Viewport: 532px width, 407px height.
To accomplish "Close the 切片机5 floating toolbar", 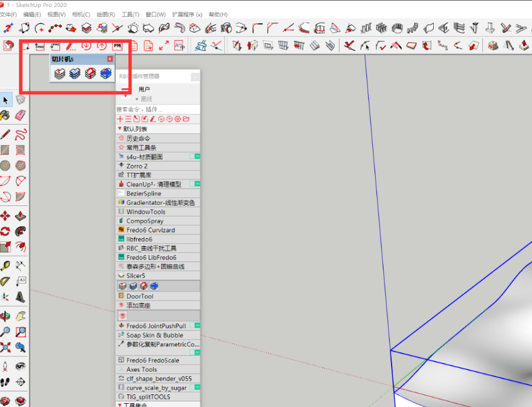I will (x=110, y=59).
